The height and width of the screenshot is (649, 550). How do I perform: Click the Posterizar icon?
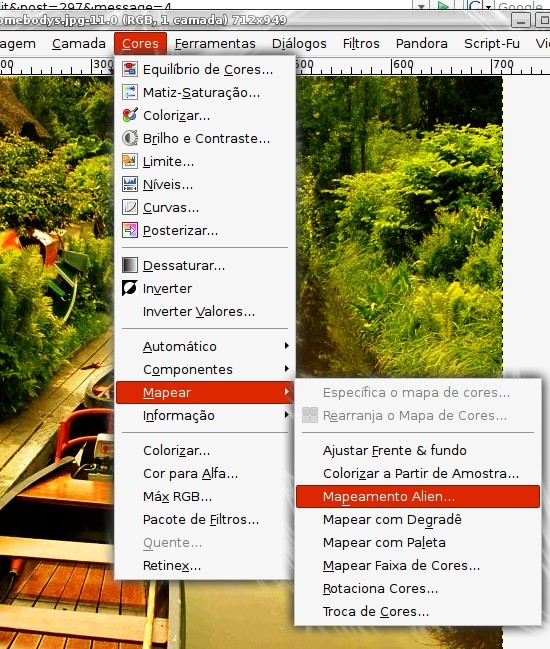(130, 230)
